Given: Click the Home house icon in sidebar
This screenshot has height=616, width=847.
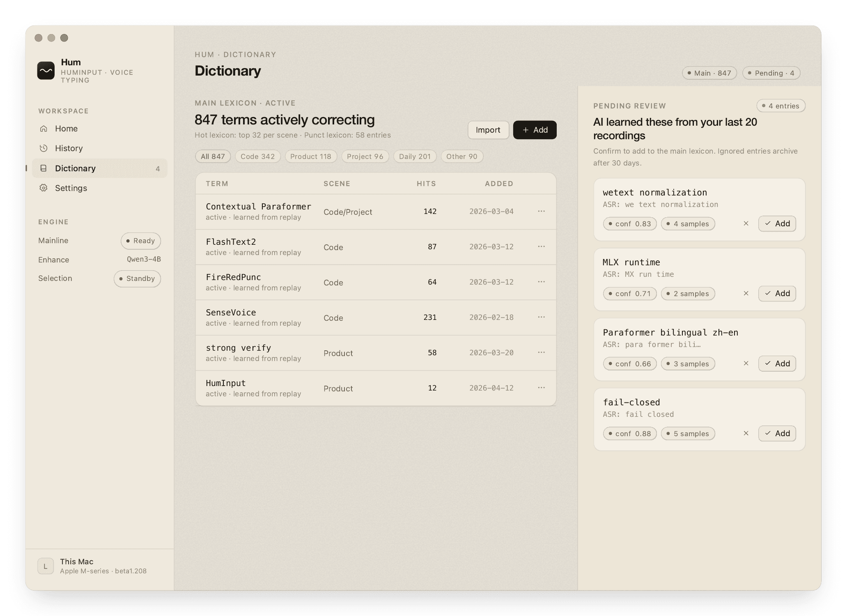Looking at the screenshot, I should pos(44,129).
